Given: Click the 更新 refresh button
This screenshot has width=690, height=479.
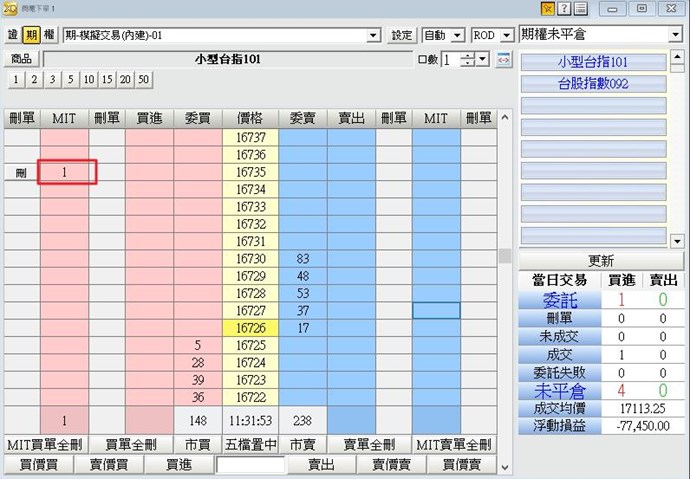Looking at the screenshot, I should 601,260.
